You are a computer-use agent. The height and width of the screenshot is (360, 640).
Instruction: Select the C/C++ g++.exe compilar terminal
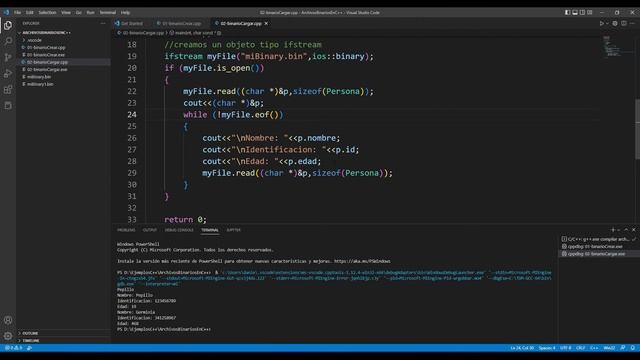click(598, 239)
